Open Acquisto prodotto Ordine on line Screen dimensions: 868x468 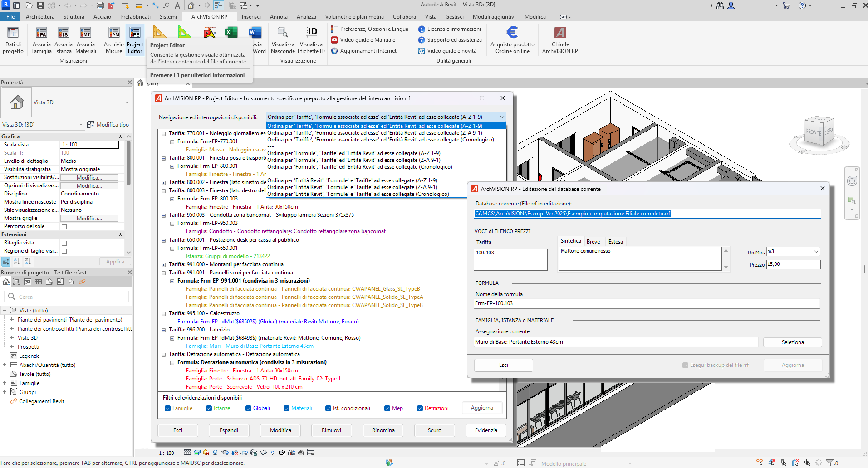[512, 40]
